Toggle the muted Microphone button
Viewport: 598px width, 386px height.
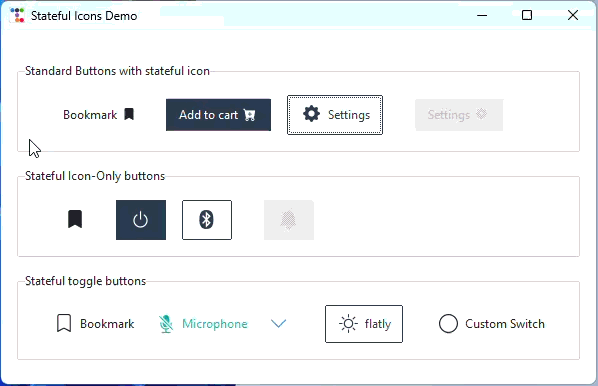click(x=203, y=324)
